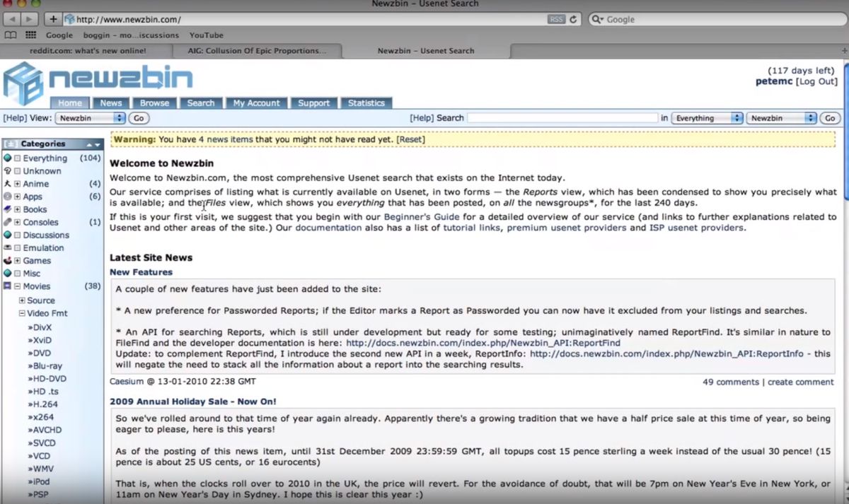Expand the Games category
Screen dimensions: 849x504
tap(18, 260)
